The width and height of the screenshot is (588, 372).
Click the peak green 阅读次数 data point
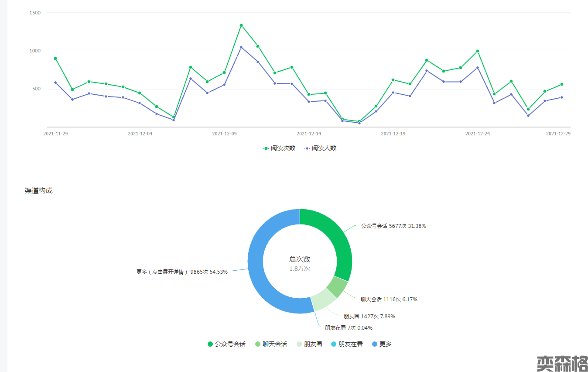(x=241, y=25)
